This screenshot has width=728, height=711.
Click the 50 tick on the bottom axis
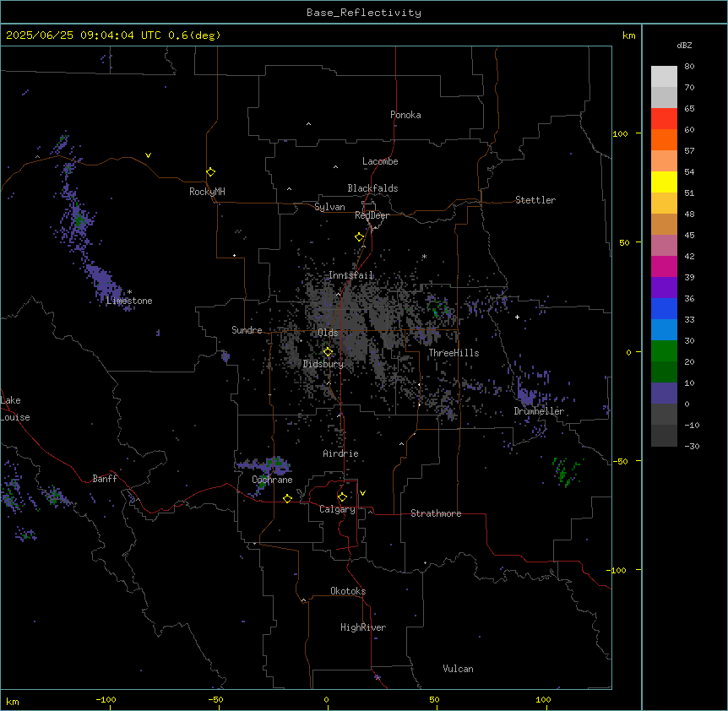tap(434, 699)
